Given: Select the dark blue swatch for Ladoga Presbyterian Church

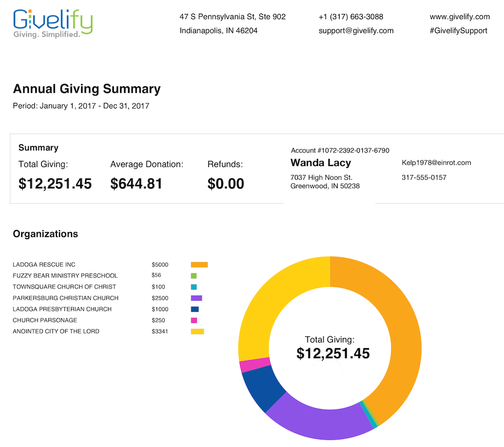Looking at the screenshot, I should click(195, 309).
